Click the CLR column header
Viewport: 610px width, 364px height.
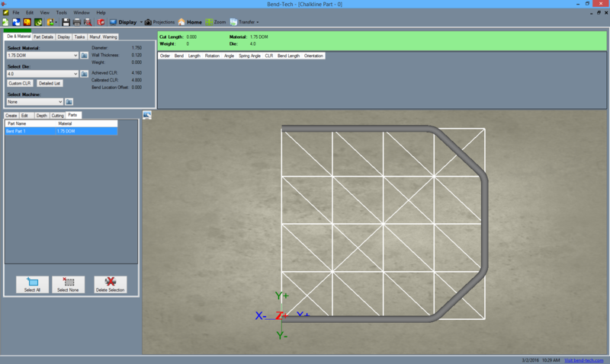pos(269,56)
